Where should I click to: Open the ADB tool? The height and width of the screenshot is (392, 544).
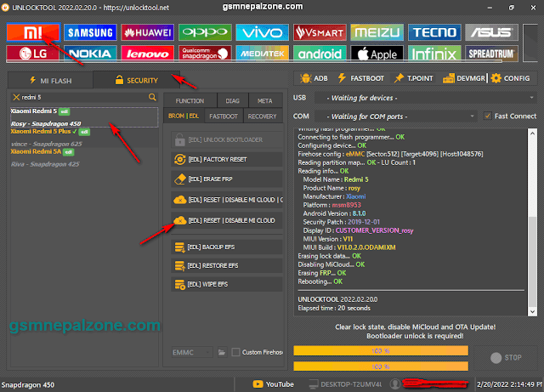[x=314, y=78]
